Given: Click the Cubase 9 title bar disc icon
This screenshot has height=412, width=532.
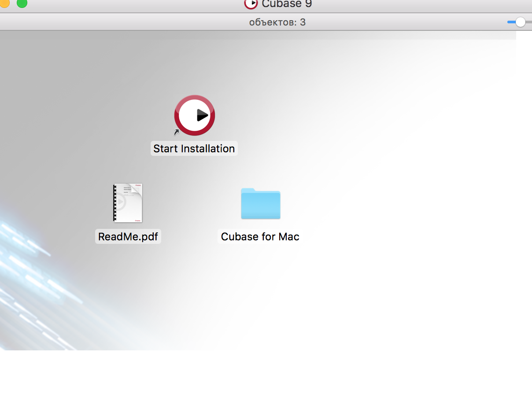Looking at the screenshot, I should click(251, 4).
